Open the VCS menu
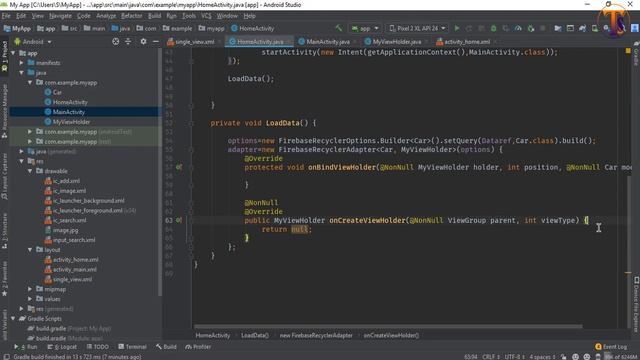640x360 pixels. pyautogui.click(x=206, y=16)
